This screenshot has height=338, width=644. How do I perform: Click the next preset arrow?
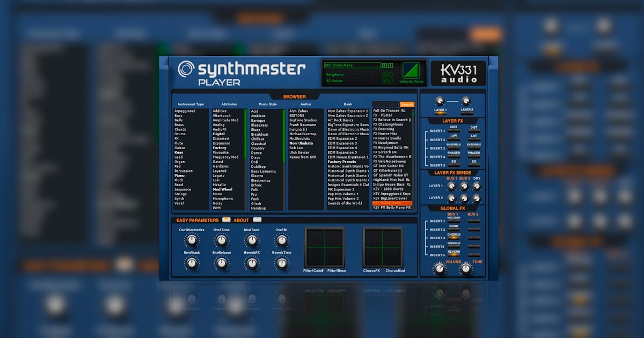tap(390, 65)
